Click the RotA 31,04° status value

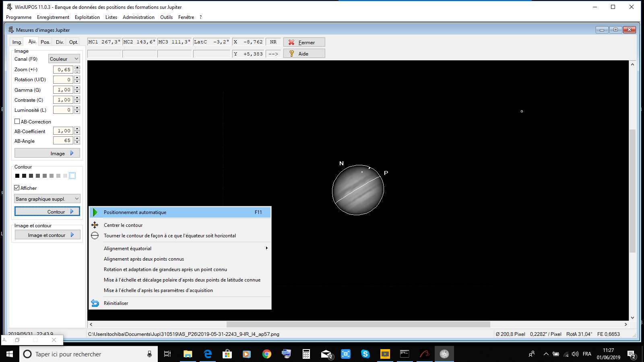tap(579, 334)
